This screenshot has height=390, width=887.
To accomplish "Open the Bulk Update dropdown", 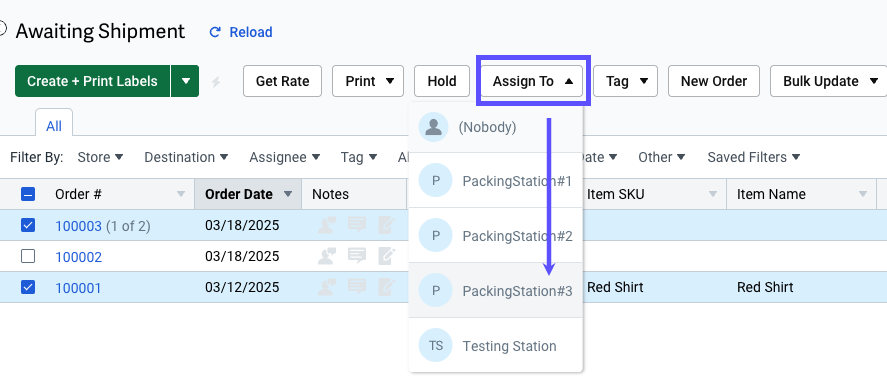I will [829, 81].
